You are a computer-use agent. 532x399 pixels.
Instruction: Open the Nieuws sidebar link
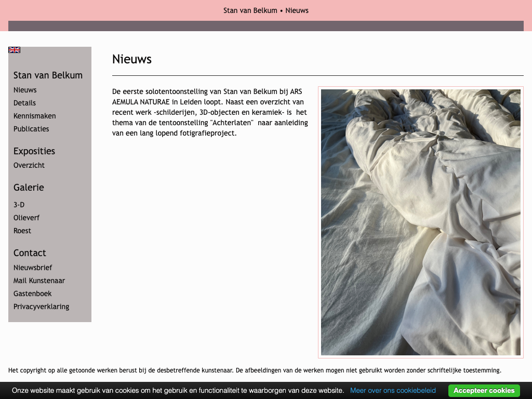25,90
